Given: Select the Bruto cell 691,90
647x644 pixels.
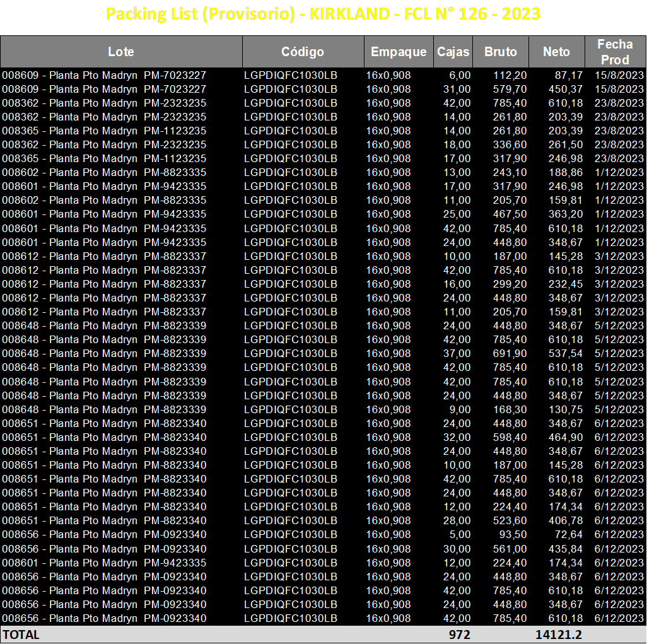Looking at the screenshot, I should [510, 353].
